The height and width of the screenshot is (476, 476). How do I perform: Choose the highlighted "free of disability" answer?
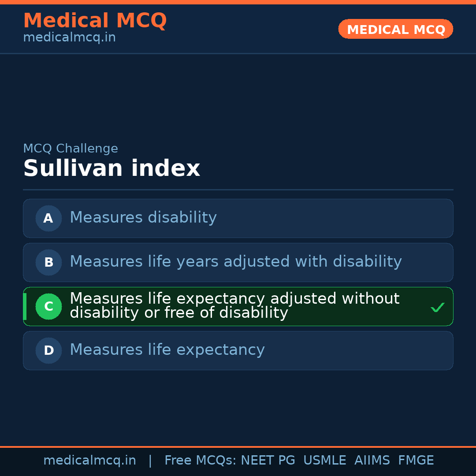click(x=234, y=305)
